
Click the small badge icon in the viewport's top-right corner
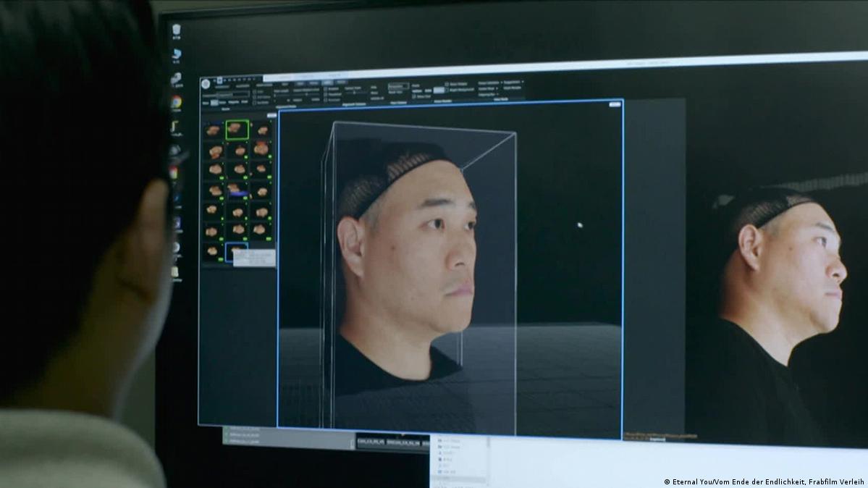pyautogui.click(x=615, y=104)
